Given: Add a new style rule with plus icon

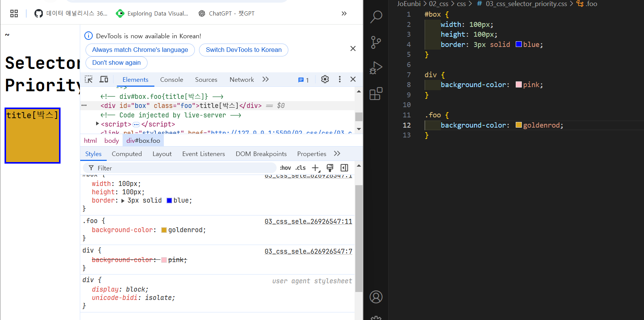Looking at the screenshot, I should pyautogui.click(x=316, y=168).
